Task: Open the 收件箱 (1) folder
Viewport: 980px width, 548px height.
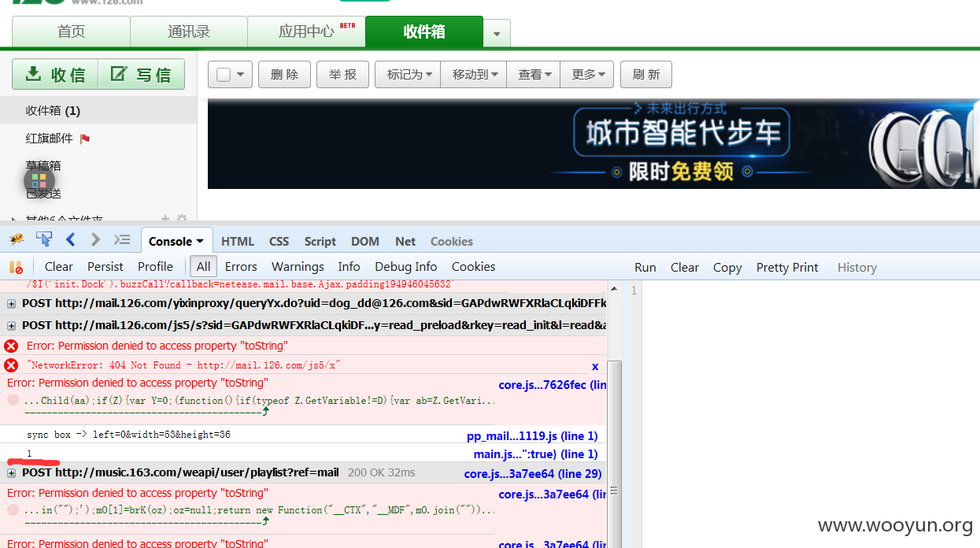Action: [x=98, y=111]
